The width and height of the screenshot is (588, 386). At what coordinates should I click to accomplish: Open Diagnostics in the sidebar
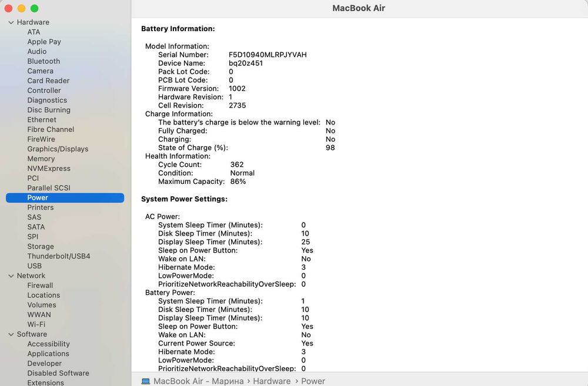(47, 100)
